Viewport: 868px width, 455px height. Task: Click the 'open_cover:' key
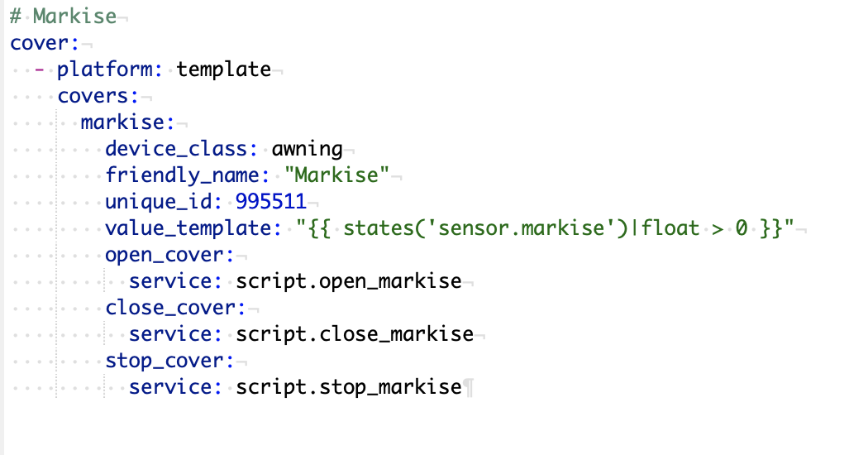pos(169,254)
